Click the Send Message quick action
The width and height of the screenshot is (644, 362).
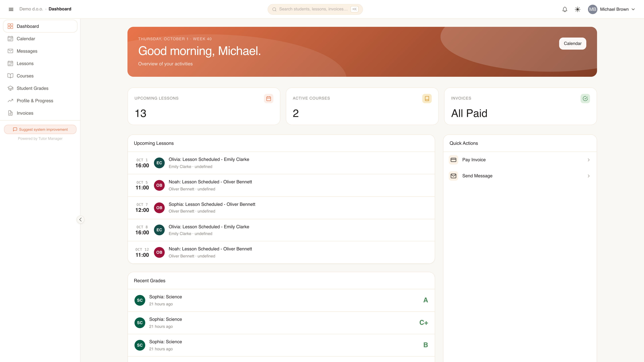pyautogui.click(x=520, y=176)
